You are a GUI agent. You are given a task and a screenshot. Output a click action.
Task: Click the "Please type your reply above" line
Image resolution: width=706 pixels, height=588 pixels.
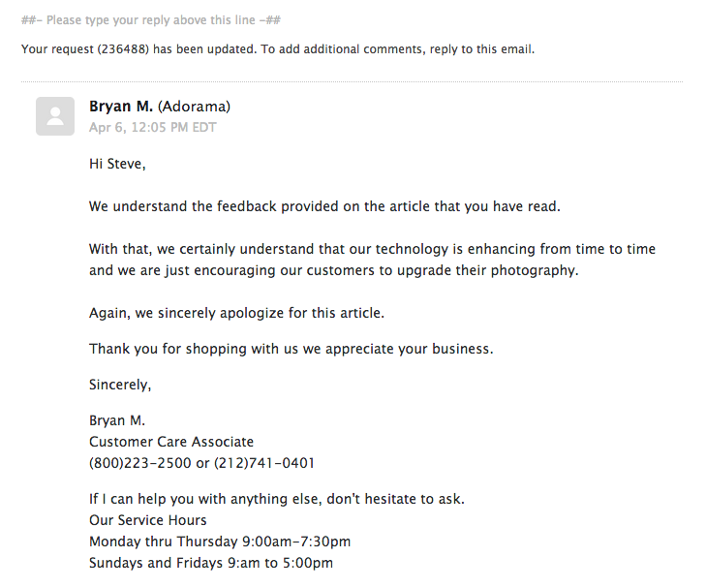(x=152, y=20)
